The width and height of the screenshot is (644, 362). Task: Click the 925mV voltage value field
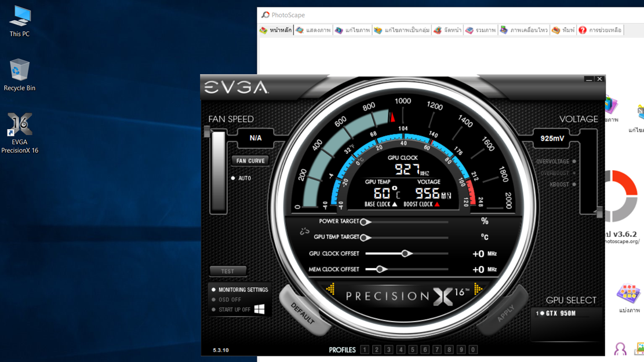click(x=552, y=138)
